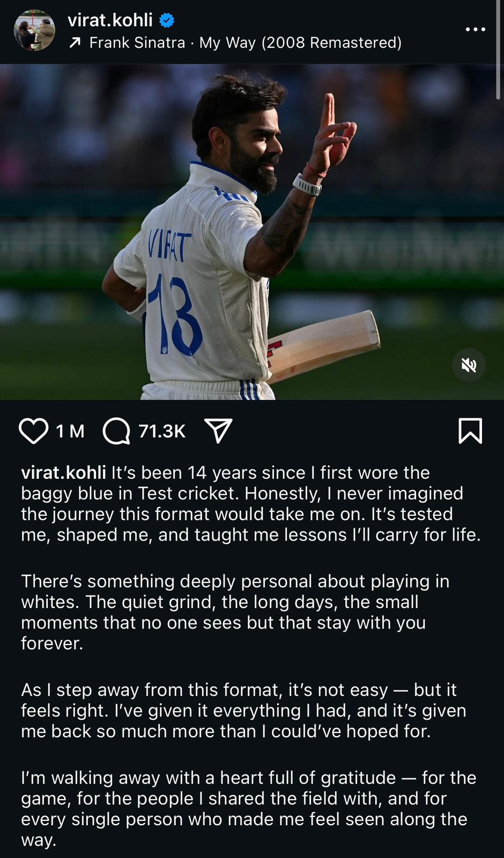This screenshot has height=858, width=504.
Task: Click the scrollbar at the right edge
Action: pos(498,54)
